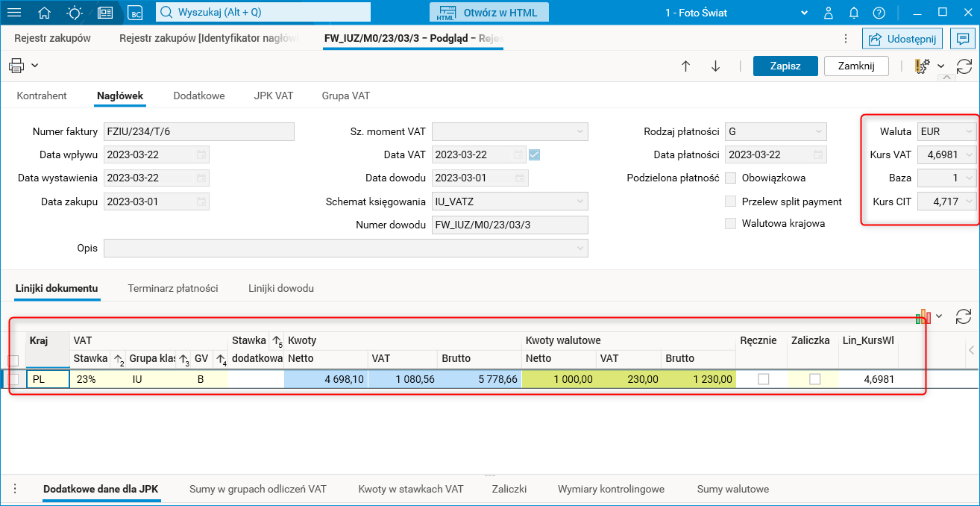The width and height of the screenshot is (980, 506).
Task: Go to the Home start page
Action: 45,13
